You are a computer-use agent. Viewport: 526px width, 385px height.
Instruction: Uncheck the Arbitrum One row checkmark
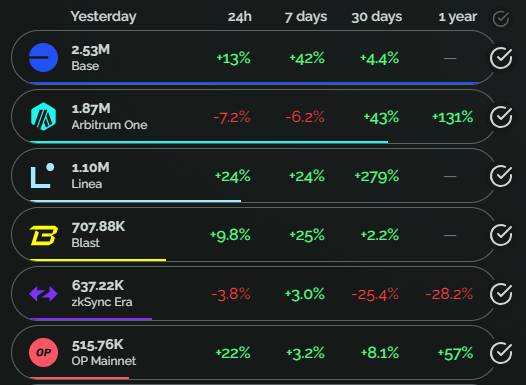coord(501,117)
